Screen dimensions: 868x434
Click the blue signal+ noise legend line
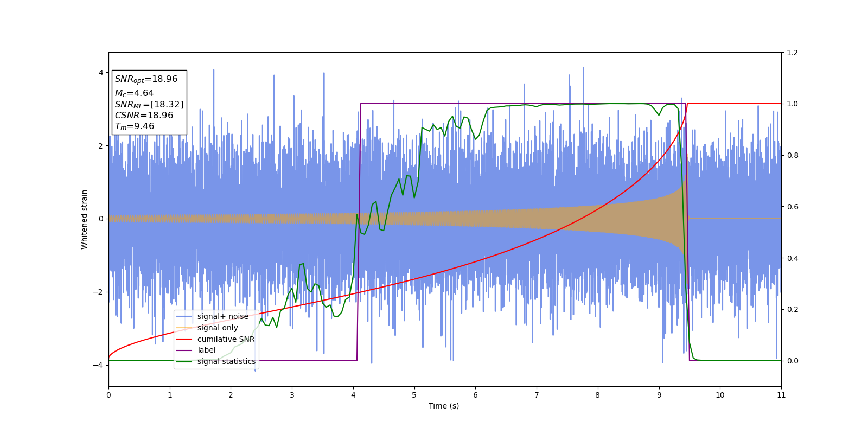point(184,316)
